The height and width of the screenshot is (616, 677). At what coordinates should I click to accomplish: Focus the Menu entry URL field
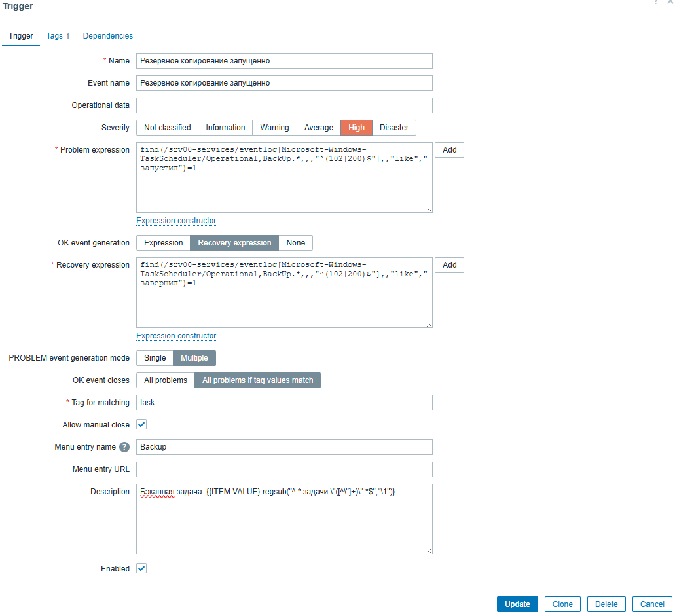[x=284, y=469]
